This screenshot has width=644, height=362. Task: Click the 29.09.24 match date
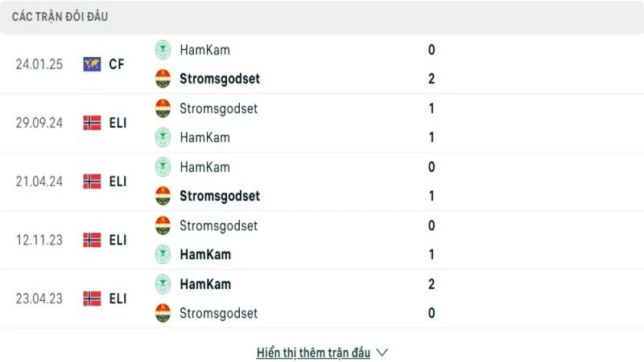[x=38, y=123]
